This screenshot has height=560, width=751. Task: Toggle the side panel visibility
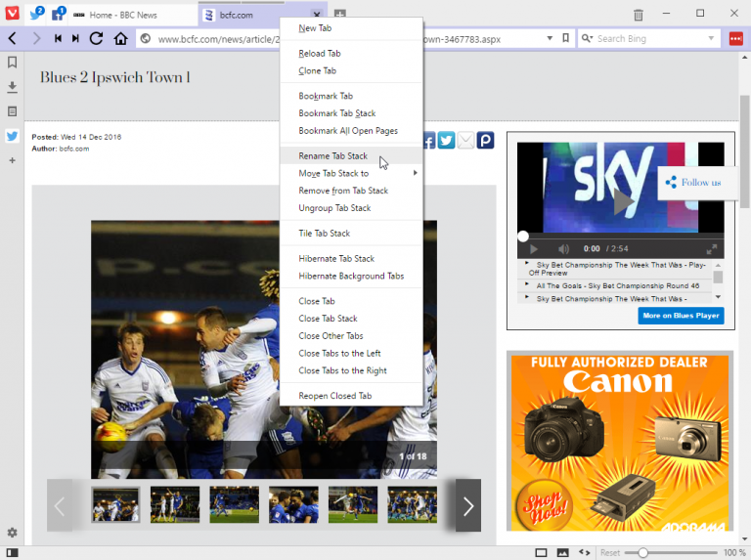click(x=13, y=553)
